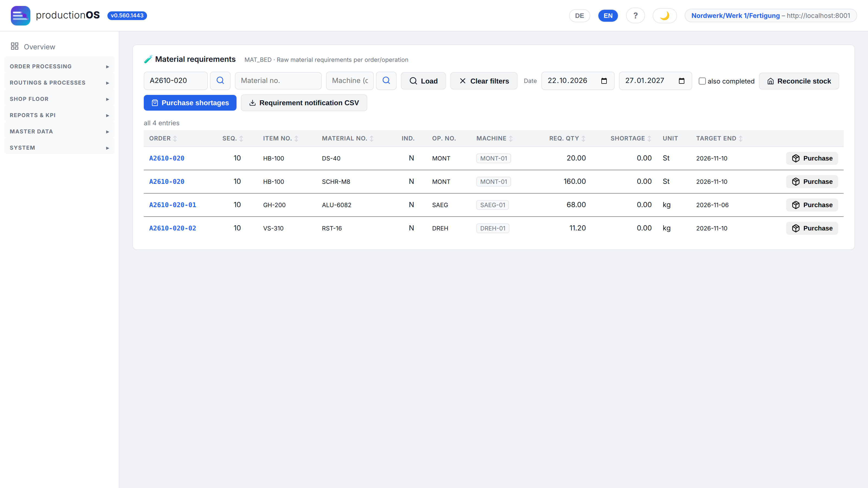Switch language to DE
The image size is (868, 488).
point(579,15)
